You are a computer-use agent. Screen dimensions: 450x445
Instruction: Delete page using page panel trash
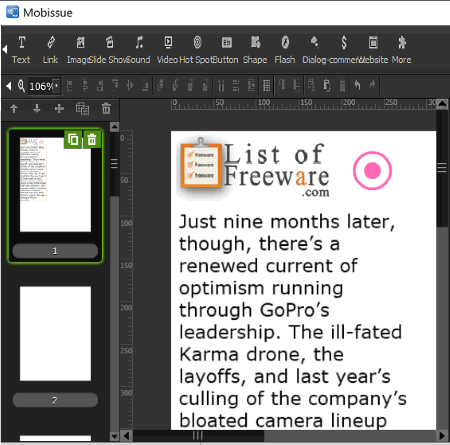[x=106, y=108]
